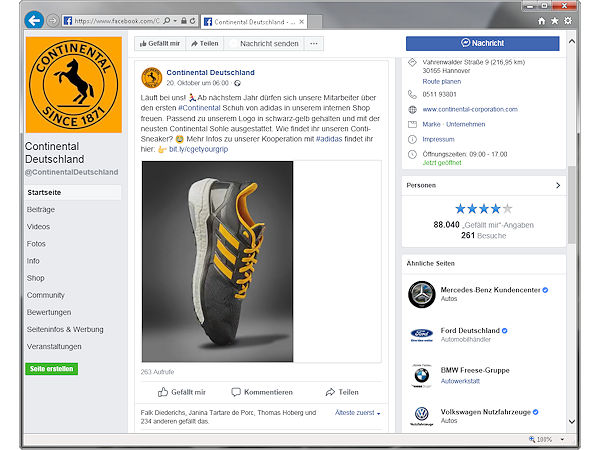This screenshot has width=600, height=450.
Task: Open the #Continental hashtag link
Action: (x=199, y=108)
